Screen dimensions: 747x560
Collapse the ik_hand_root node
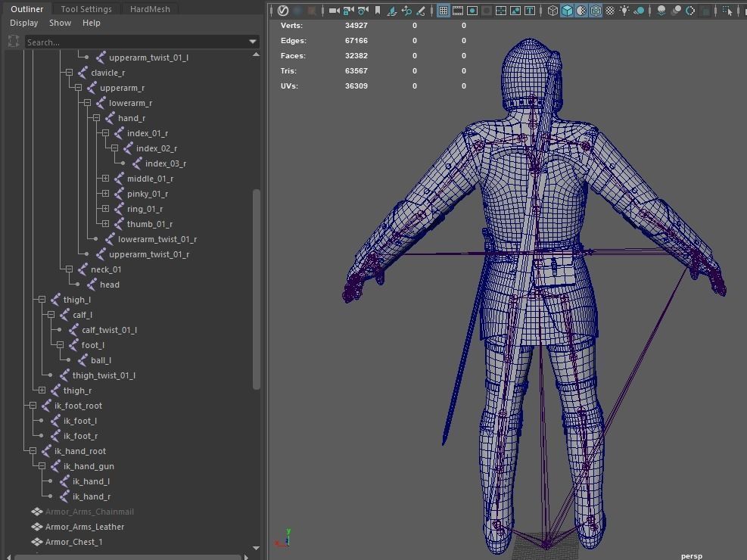click(x=33, y=450)
